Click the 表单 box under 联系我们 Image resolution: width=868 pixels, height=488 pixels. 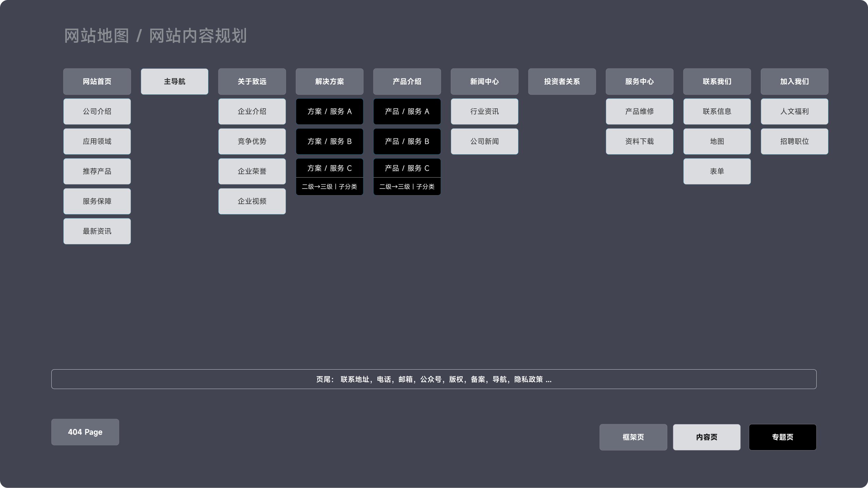point(717,171)
